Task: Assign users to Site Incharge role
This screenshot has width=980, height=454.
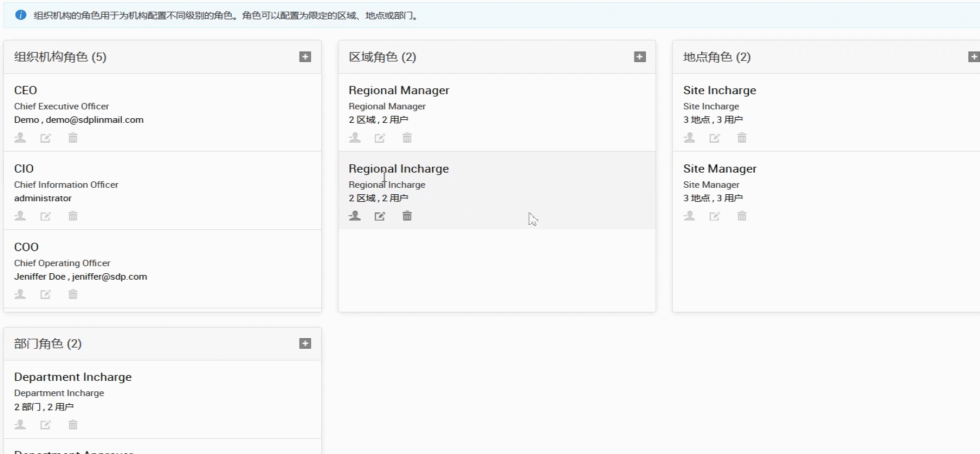Action: (690, 138)
